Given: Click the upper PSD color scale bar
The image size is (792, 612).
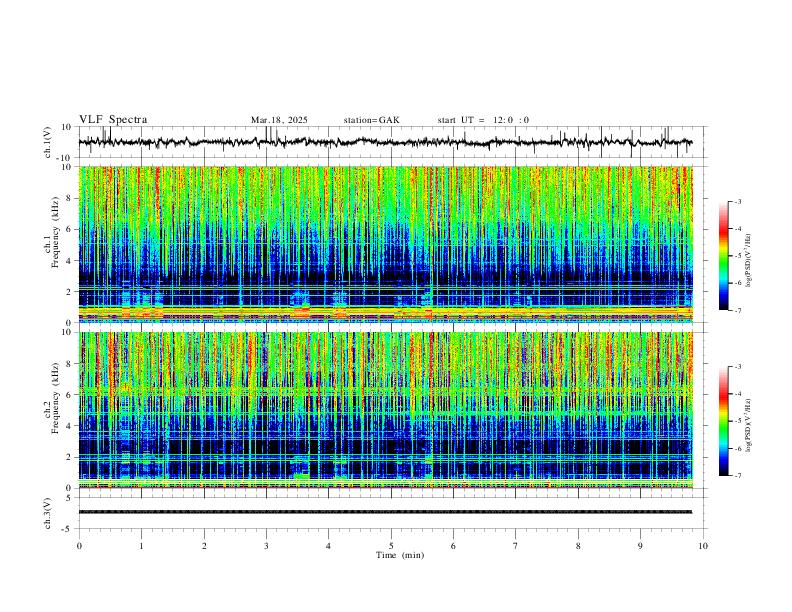Looking at the screenshot, I should point(724,256).
